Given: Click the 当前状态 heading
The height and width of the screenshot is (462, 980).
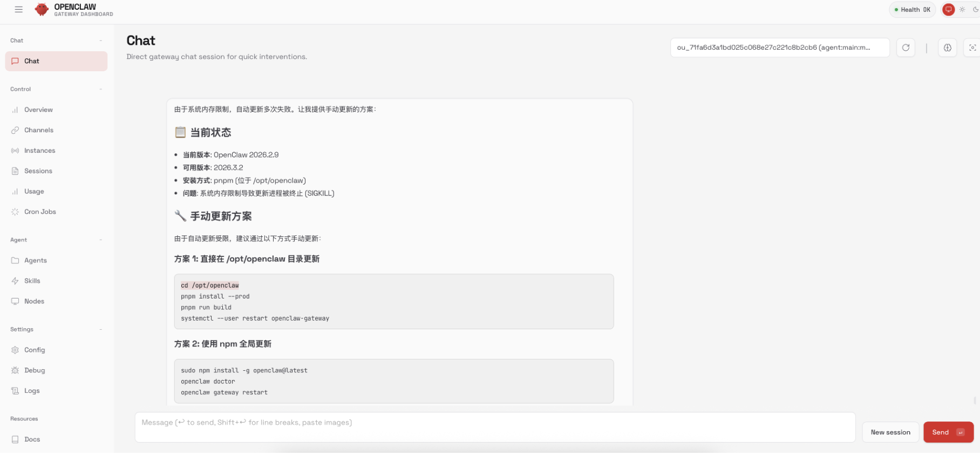Looking at the screenshot, I should [x=210, y=132].
